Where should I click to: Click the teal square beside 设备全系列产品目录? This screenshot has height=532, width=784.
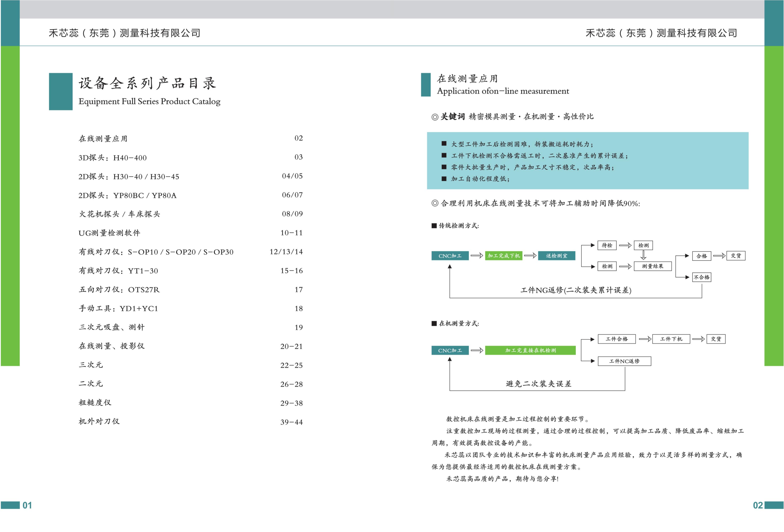pos(61,91)
